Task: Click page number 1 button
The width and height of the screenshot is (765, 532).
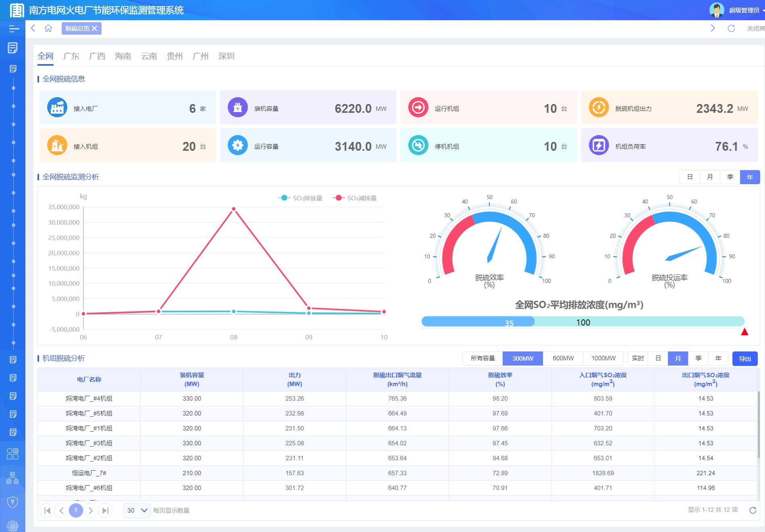Action: (x=76, y=511)
